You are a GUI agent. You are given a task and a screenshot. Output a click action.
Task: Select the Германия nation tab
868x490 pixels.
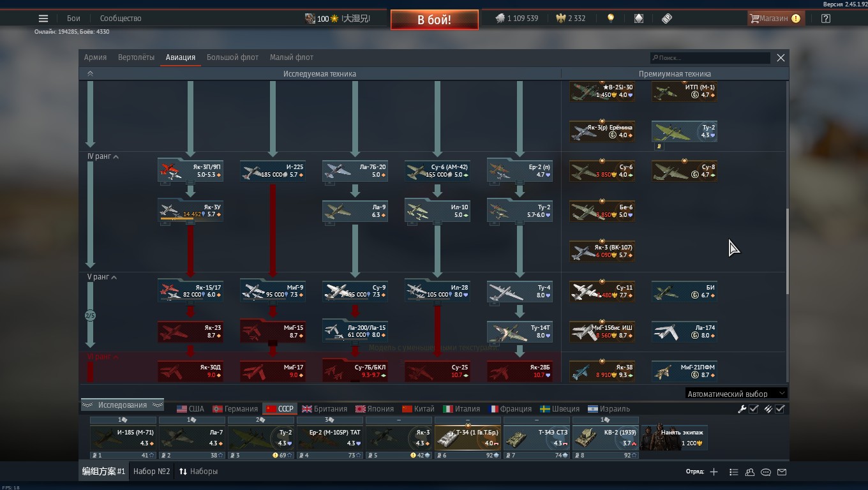click(235, 409)
